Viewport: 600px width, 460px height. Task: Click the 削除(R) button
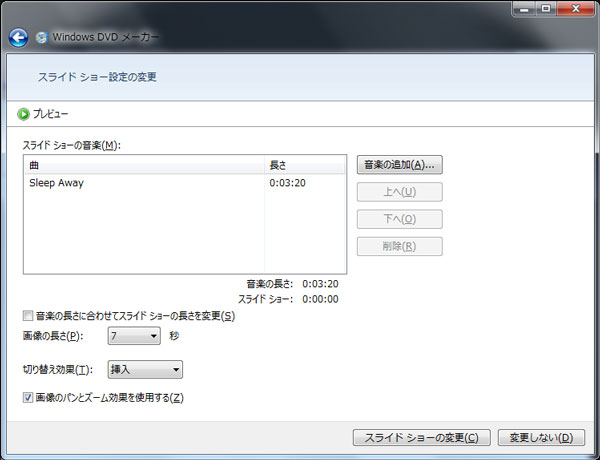coord(399,246)
